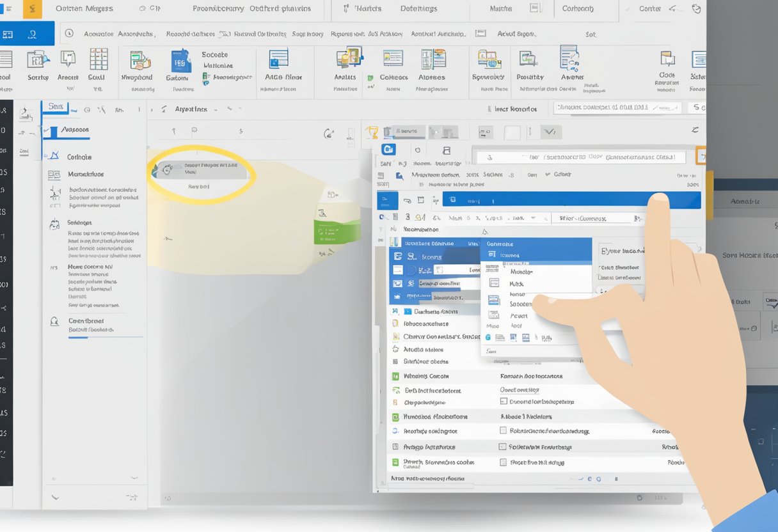
Task: Click the orange-outlined arrow beside the dialog search
Action: point(701,155)
